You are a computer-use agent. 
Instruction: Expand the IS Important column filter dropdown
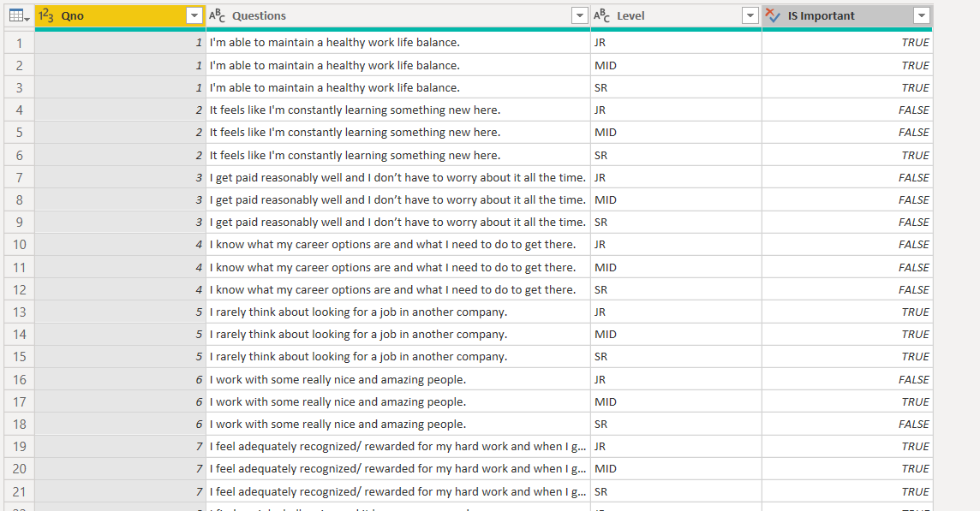pos(922,15)
